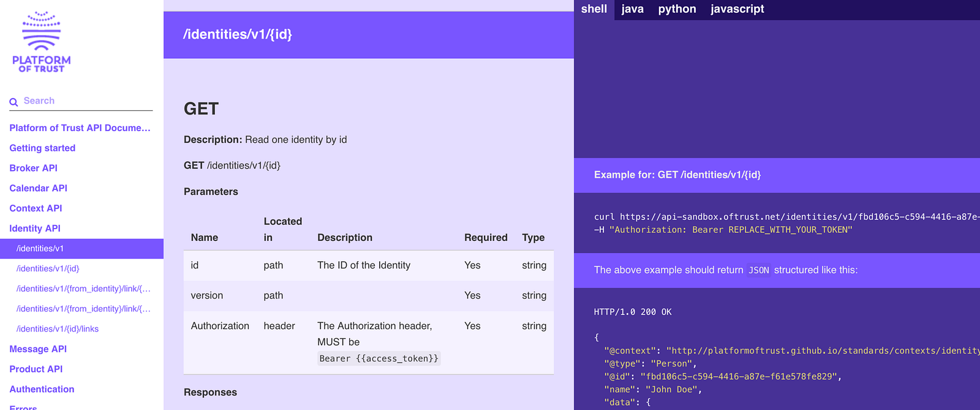Expand the Context API section
The image size is (980, 410).
[x=36, y=208]
